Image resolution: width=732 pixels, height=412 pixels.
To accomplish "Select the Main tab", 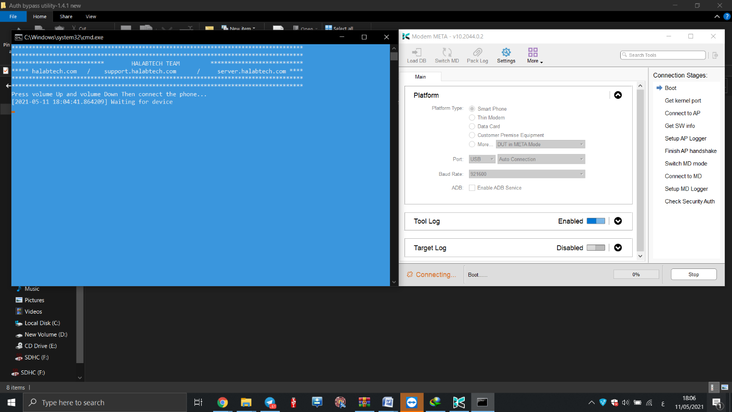I will (x=420, y=77).
